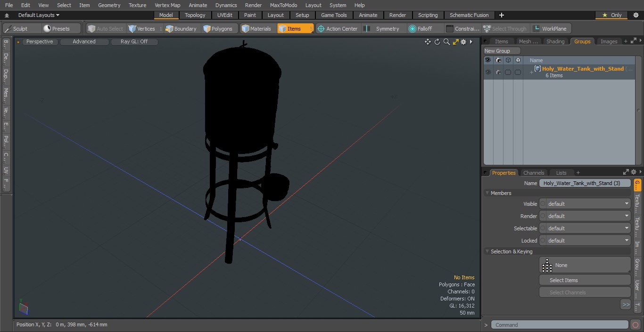
Task: Toggle first checkbox in Holy_Water_Tank_with_Stand row
Action: [x=508, y=73]
